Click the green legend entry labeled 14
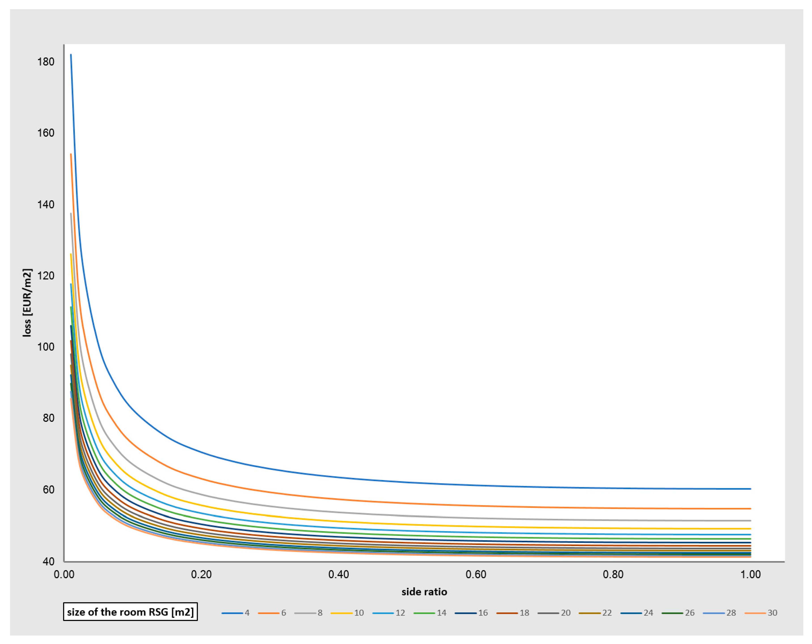Screen dimensions: 812x644 [430, 613]
